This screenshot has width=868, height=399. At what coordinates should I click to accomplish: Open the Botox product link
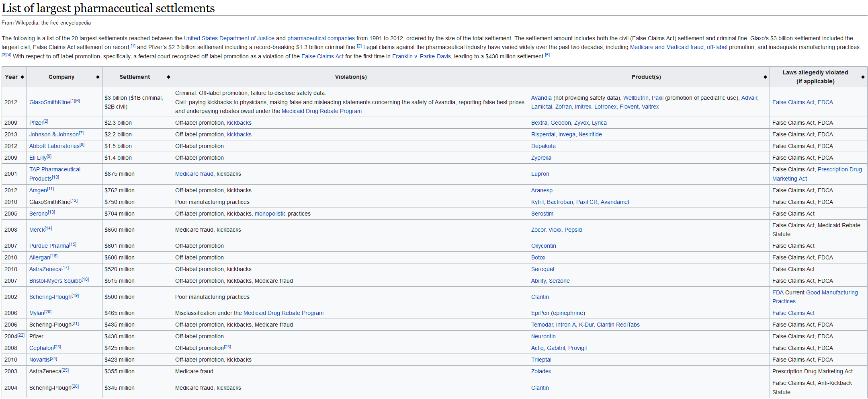(538, 257)
